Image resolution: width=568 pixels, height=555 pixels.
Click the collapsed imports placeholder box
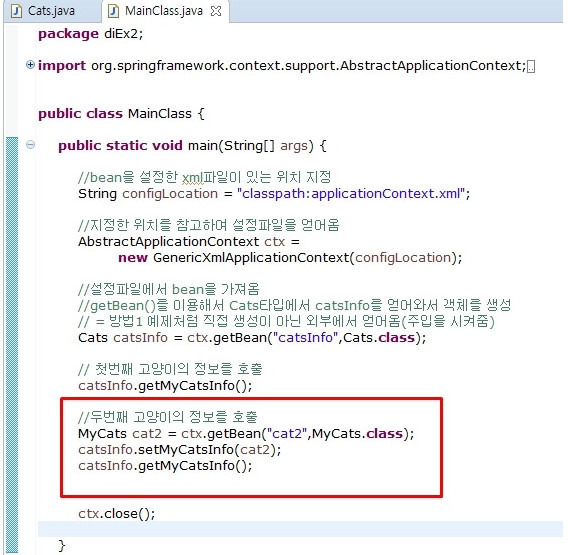pyautogui.click(x=531, y=67)
